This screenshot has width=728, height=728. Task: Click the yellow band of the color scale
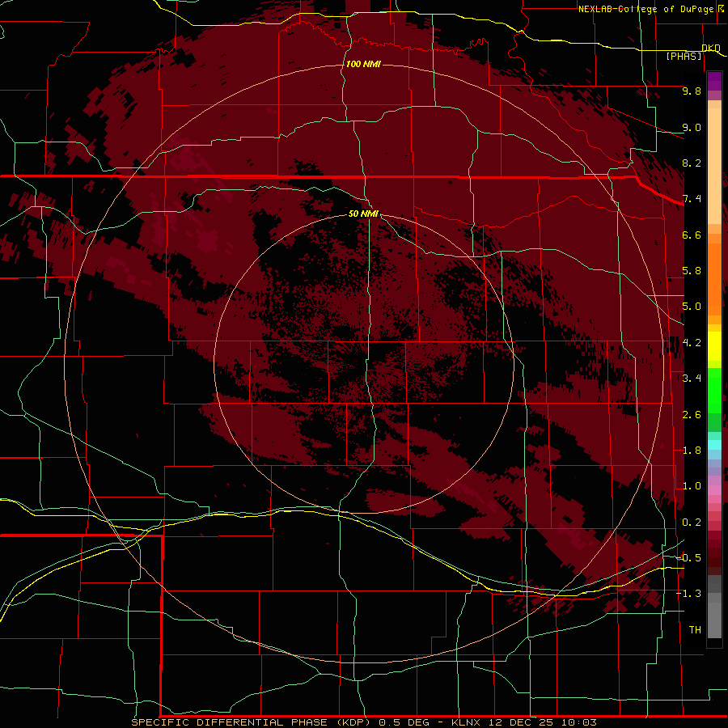(x=714, y=346)
